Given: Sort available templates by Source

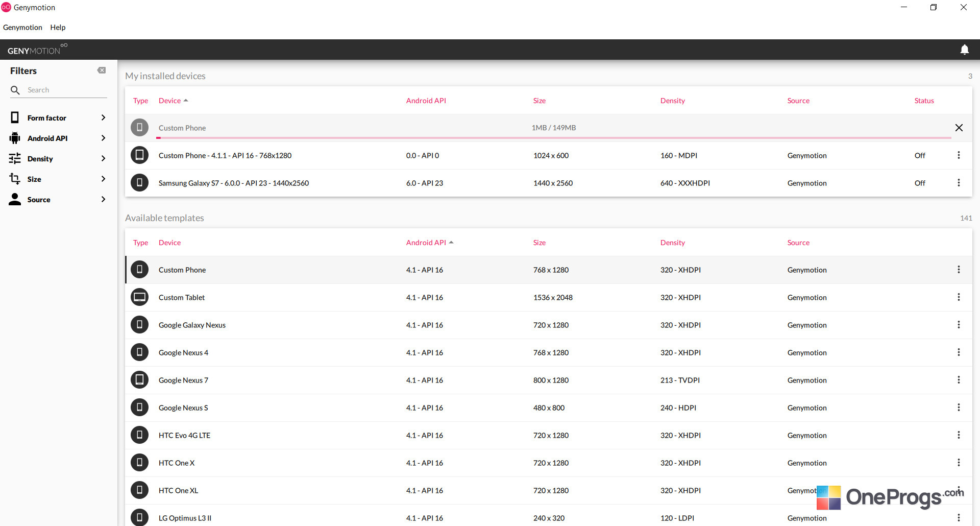Looking at the screenshot, I should (x=798, y=243).
